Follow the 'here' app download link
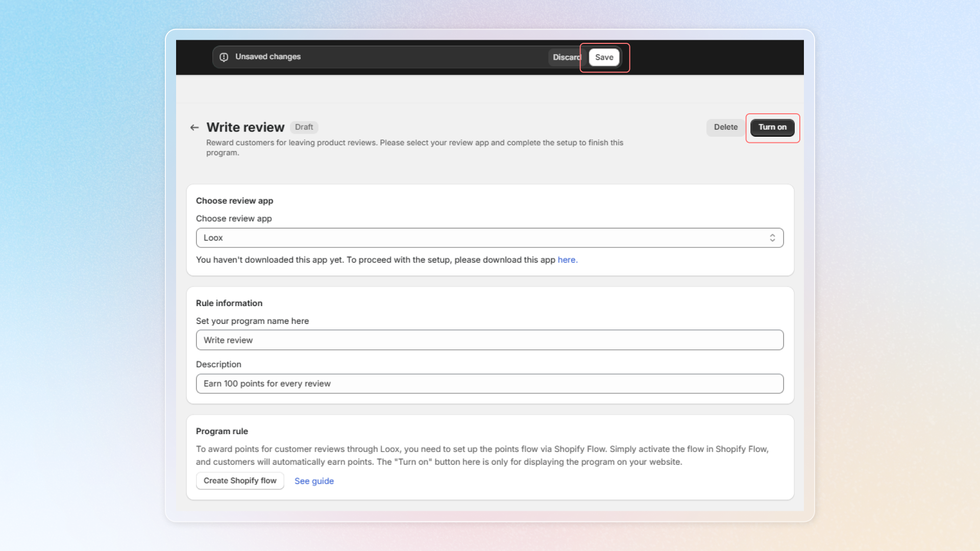 (x=567, y=260)
